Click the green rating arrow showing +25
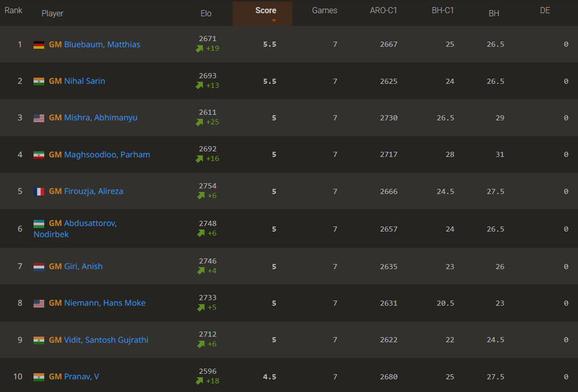 pos(199,122)
